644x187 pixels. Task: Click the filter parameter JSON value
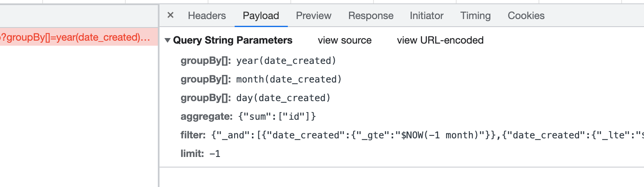click(x=427, y=135)
